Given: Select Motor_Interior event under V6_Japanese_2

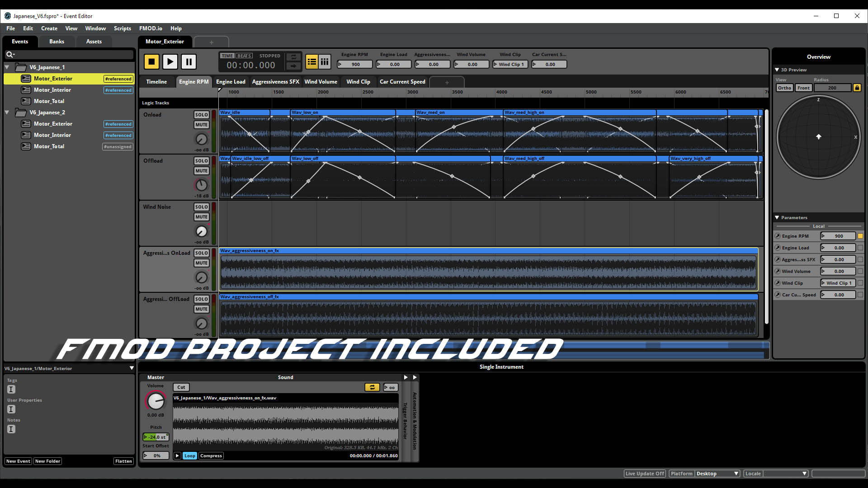Looking at the screenshot, I should pos(52,135).
